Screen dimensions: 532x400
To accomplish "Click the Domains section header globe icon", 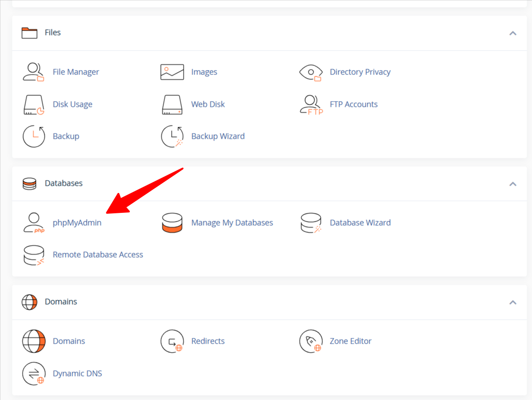I will (x=29, y=302).
